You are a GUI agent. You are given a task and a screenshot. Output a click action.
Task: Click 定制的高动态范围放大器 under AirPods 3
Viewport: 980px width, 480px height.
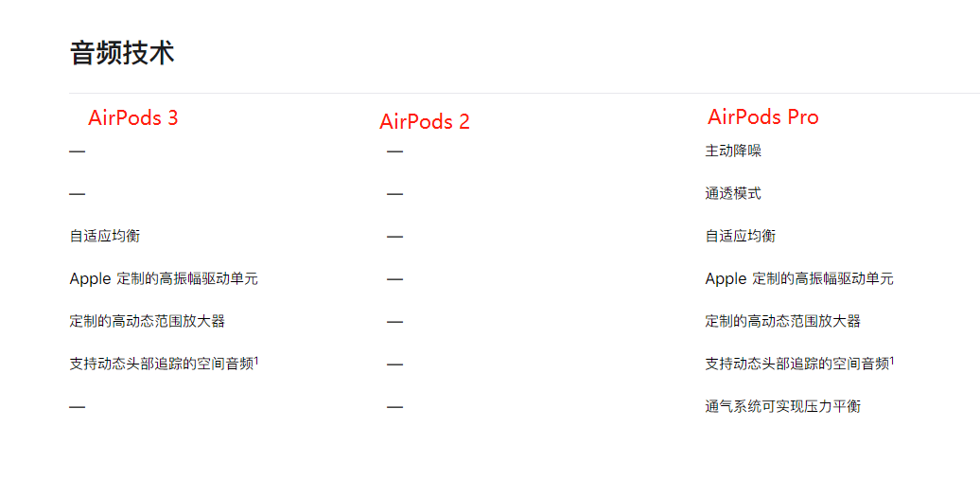(148, 322)
